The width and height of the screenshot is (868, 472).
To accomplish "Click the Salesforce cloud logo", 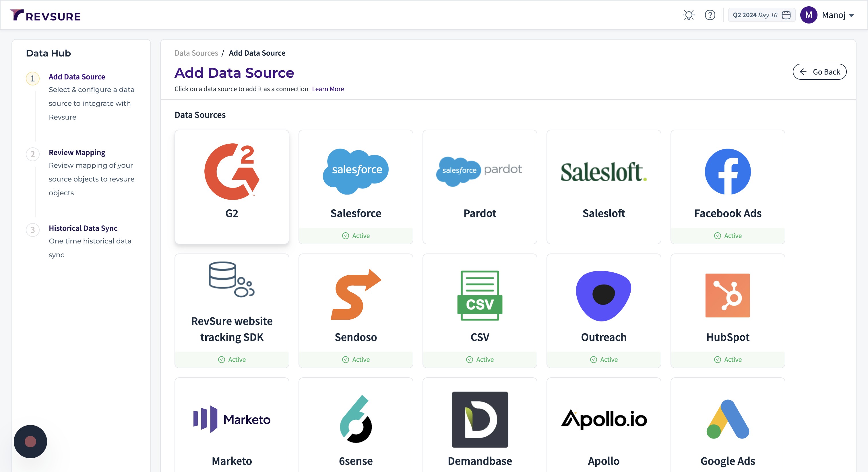I will [x=355, y=171].
